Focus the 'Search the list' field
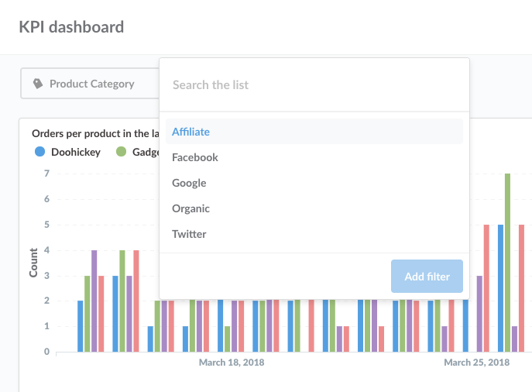The image size is (532, 392). [x=314, y=84]
